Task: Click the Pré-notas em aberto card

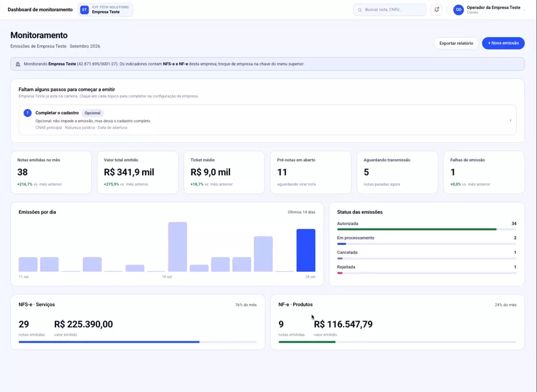Action: tap(310, 172)
